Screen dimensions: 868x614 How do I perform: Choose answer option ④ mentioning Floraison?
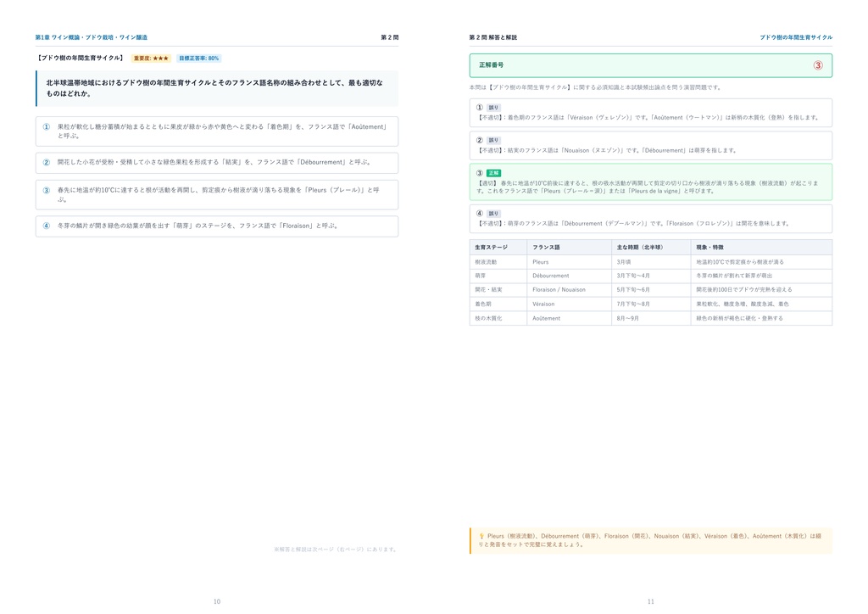[x=217, y=226]
